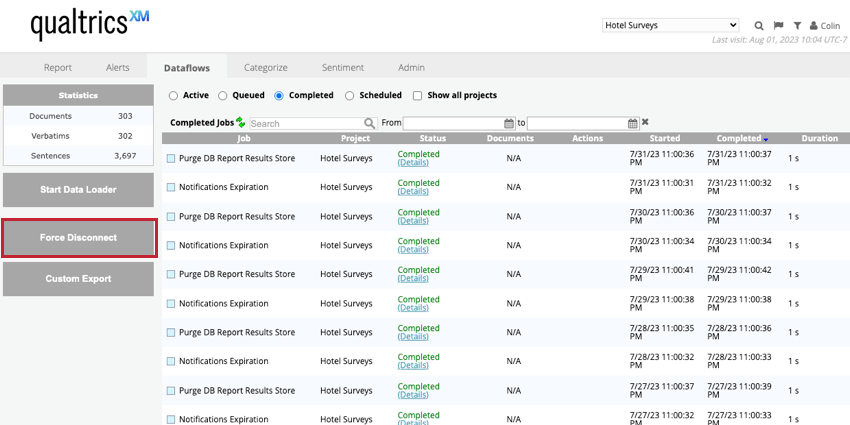Select the Queued radio button
This screenshot has height=425, width=850.
(x=224, y=96)
